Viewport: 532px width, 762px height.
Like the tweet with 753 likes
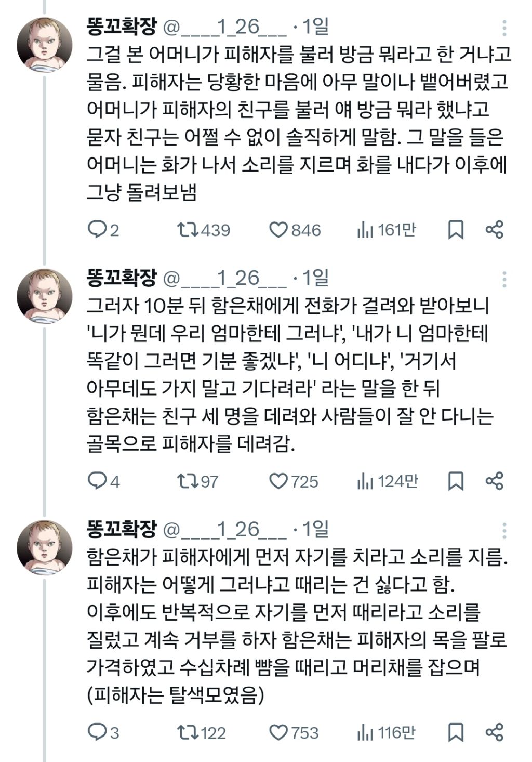[278, 733]
